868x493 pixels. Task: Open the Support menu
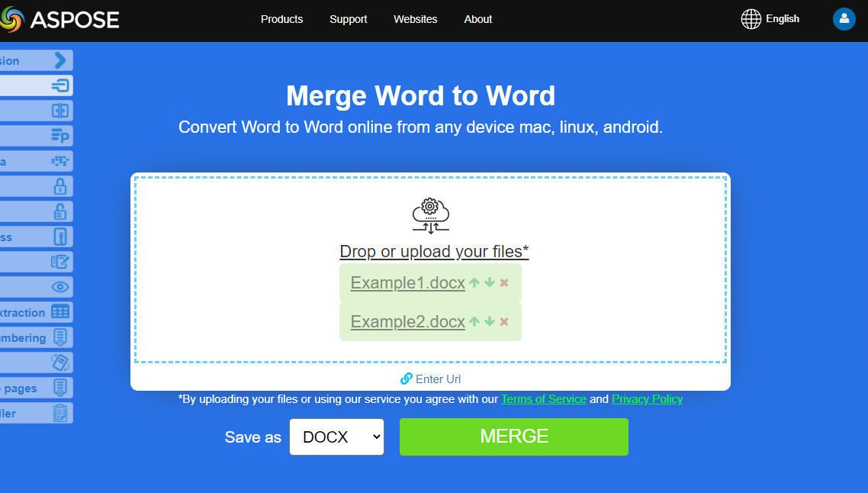(x=348, y=19)
